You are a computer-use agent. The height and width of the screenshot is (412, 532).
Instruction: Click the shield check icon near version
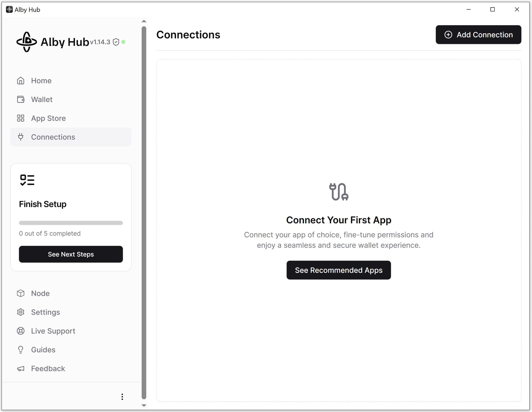116,42
